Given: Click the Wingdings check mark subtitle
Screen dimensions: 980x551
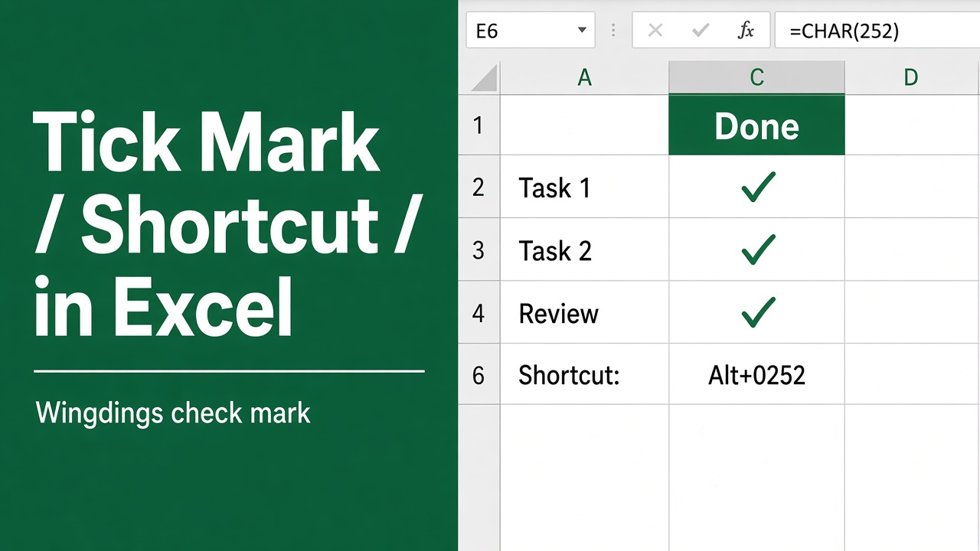Looking at the screenshot, I should pos(173,413).
